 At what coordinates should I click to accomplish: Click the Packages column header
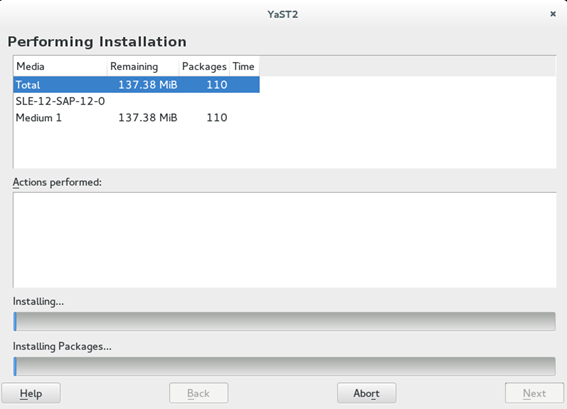click(204, 67)
